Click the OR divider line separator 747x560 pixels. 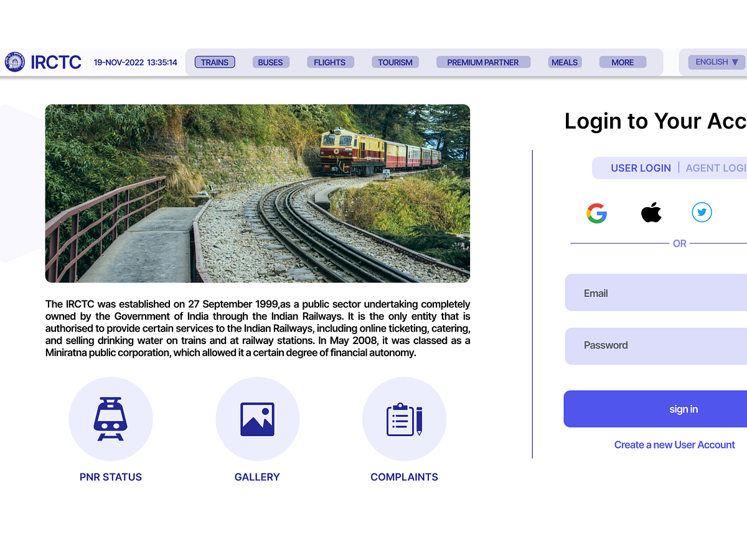point(680,243)
